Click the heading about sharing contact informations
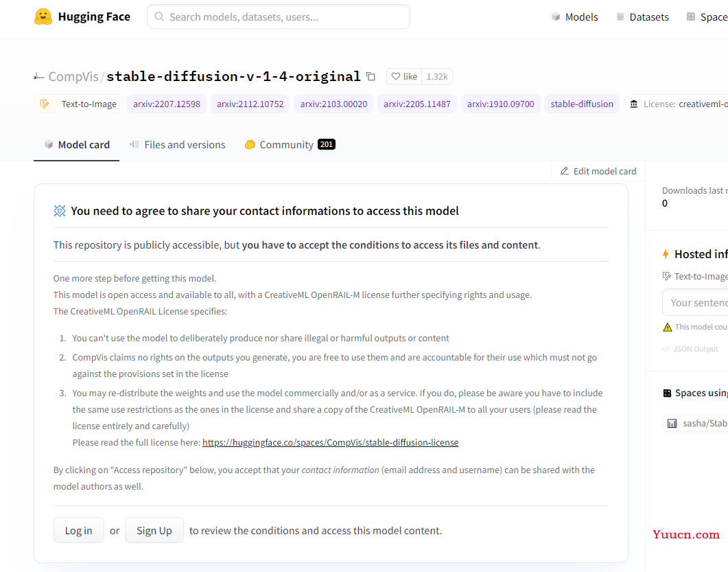This screenshot has height=572, width=728. [265, 211]
